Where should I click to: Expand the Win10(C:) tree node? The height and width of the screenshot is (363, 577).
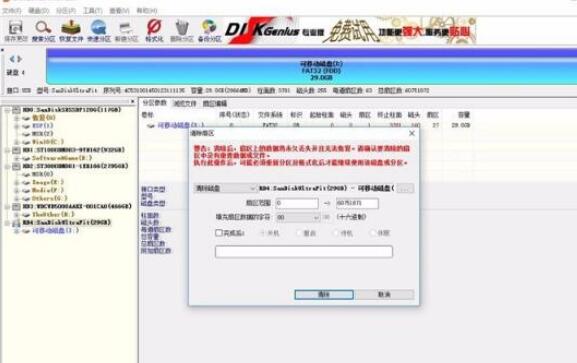(x=17, y=142)
